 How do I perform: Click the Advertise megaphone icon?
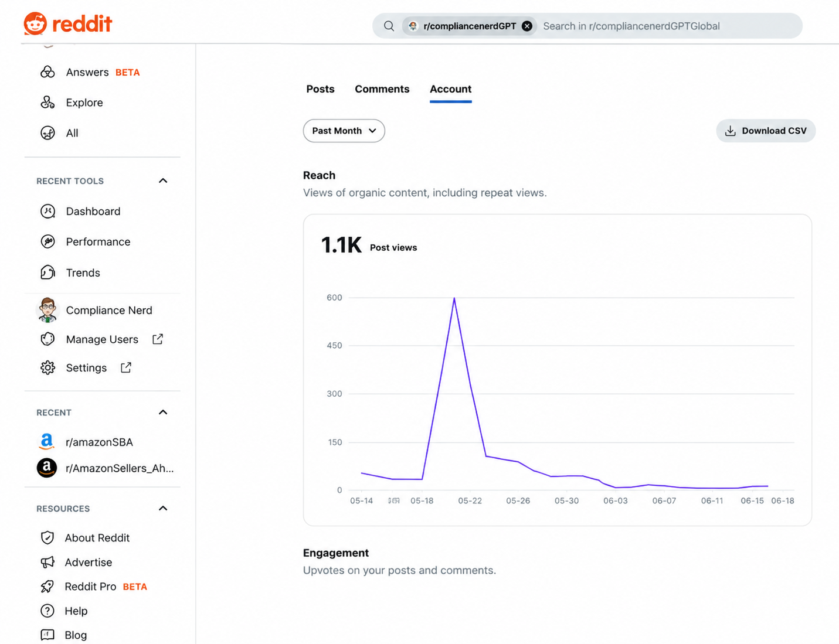[47, 562]
